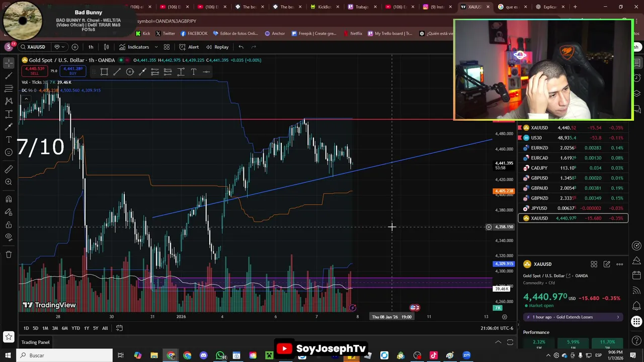Select horizontal line tool in floating toolbar

[x=206, y=72]
